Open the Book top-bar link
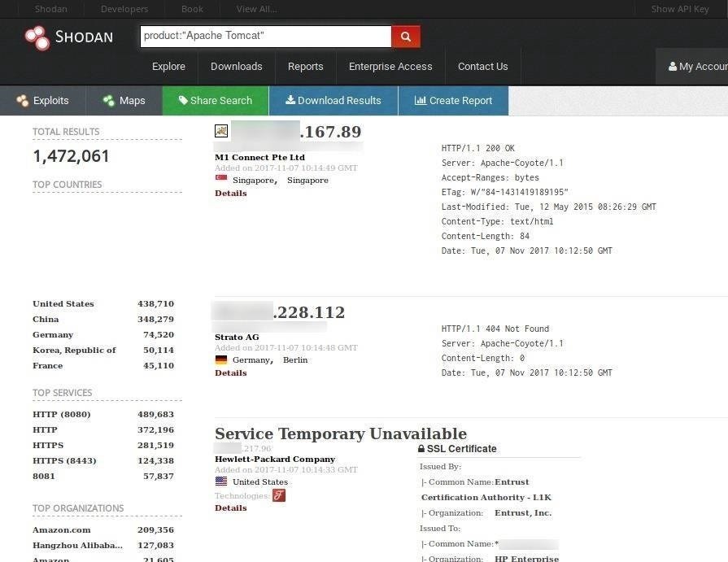Viewport: 728px width, 562px height. 192,9
